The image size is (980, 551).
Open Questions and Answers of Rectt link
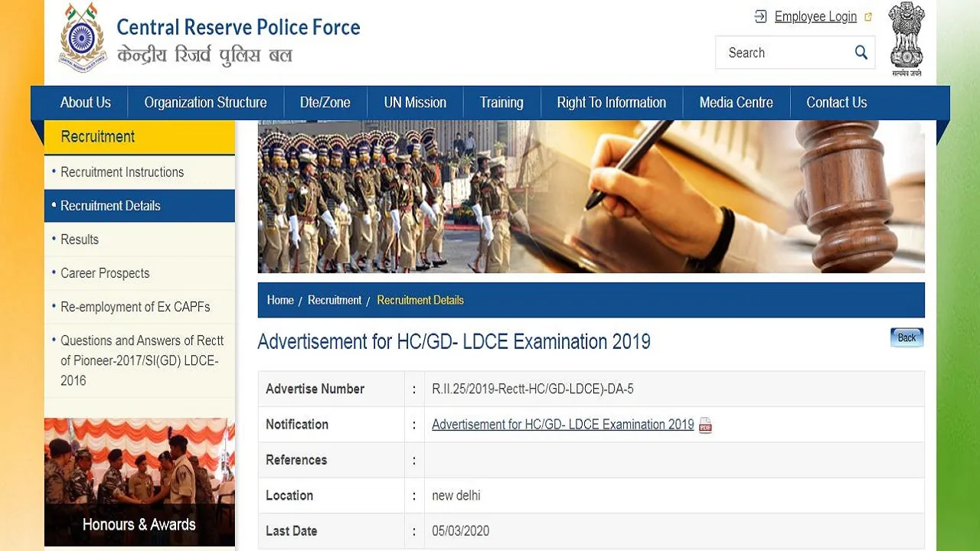(139, 360)
